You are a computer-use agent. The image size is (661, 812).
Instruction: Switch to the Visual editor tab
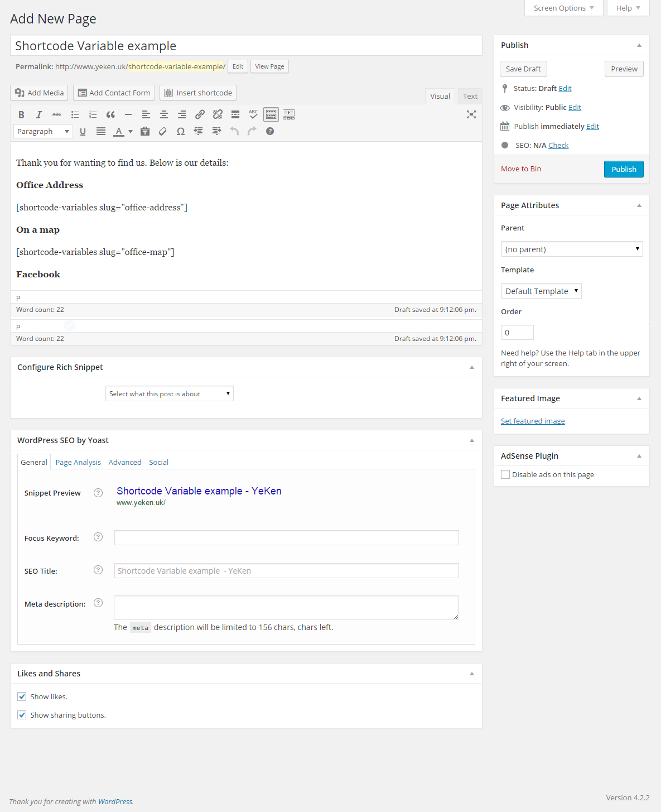[440, 96]
